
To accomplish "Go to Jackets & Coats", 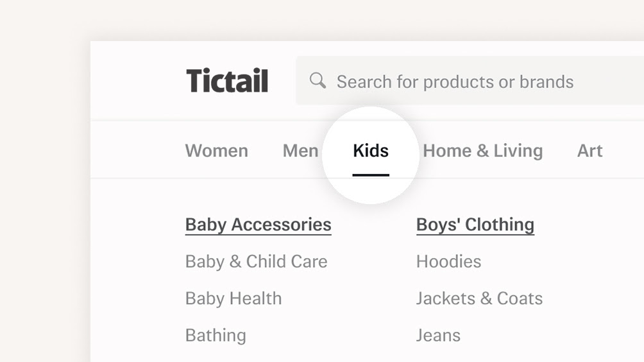I will click(x=479, y=298).
